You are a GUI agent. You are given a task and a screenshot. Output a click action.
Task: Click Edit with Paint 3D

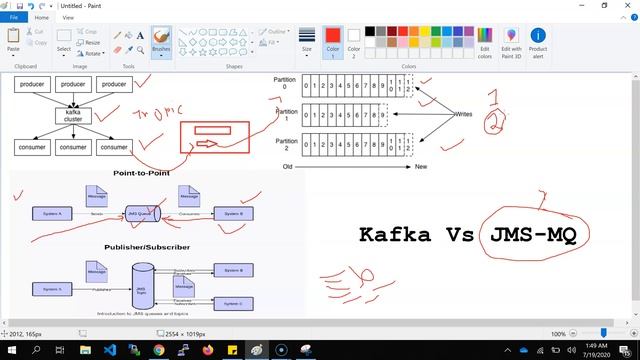[x=511, y=42]
